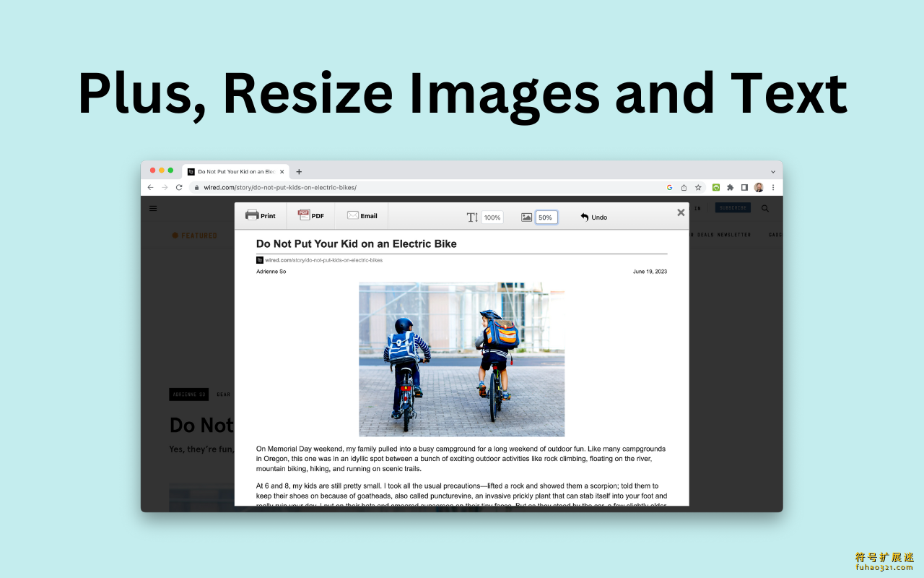The width and height of the screenshot is (924, 578).
Task: Click the Email button
Action: pos(362,215)
